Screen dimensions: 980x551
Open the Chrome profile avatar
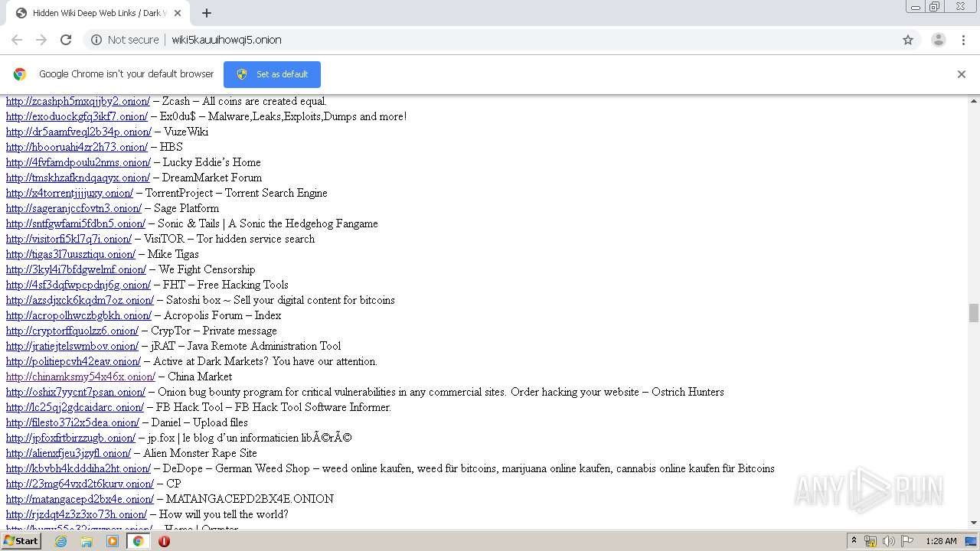[938, 40]
